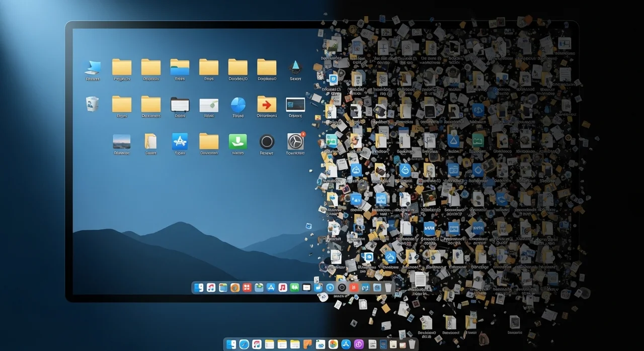Open the Projects folder on the desktop
Viewport: 644px width, 351px height.
click(x=122, y=67)
